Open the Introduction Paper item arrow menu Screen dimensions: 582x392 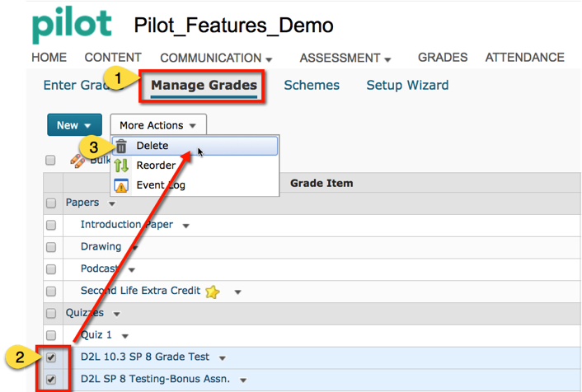[186, 226]
